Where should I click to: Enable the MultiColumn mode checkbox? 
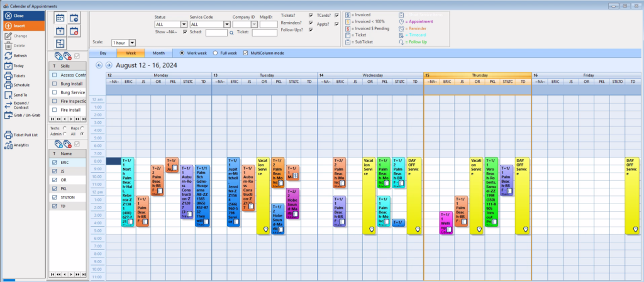246,53
